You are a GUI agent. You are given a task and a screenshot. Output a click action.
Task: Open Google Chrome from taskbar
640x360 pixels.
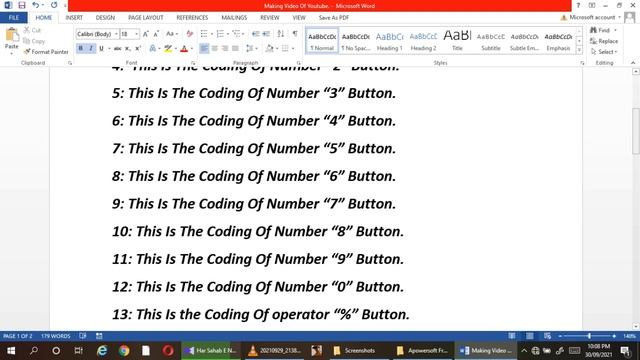(124, 351)
